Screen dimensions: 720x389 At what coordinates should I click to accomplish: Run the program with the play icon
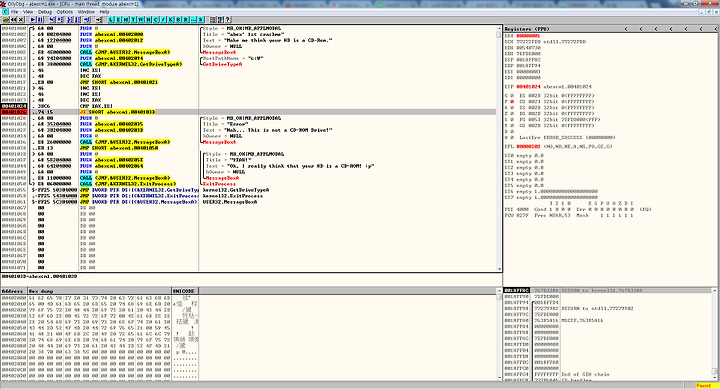33,20
